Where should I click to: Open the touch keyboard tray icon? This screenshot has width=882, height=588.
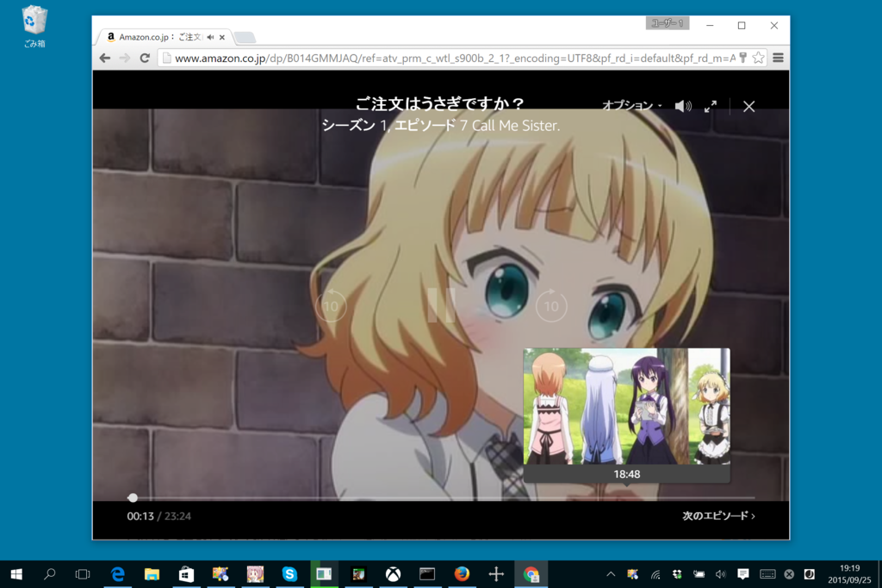point(767,574)
